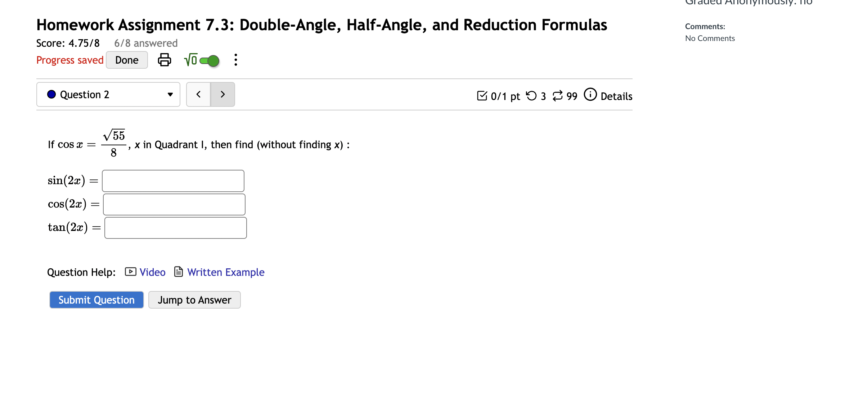Viewport: 868px width, 405px height.
Task: Open the Question 2 selector dropdown
Action: tap(170, 94)
